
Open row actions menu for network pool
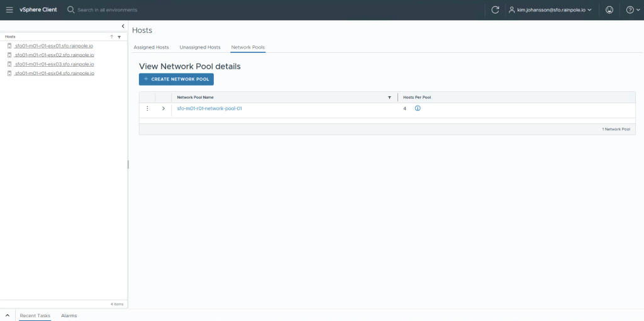(x=147, y=108)
